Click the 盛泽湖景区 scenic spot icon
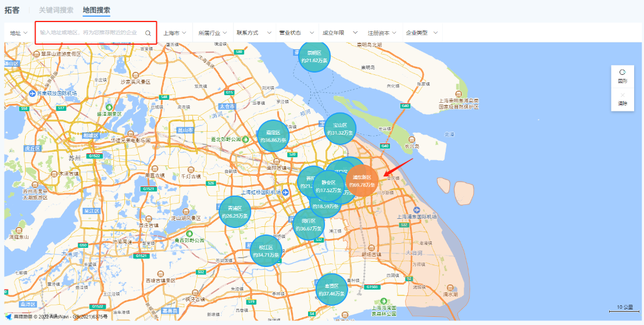644x325 pixels. click(x=109, y=107)
